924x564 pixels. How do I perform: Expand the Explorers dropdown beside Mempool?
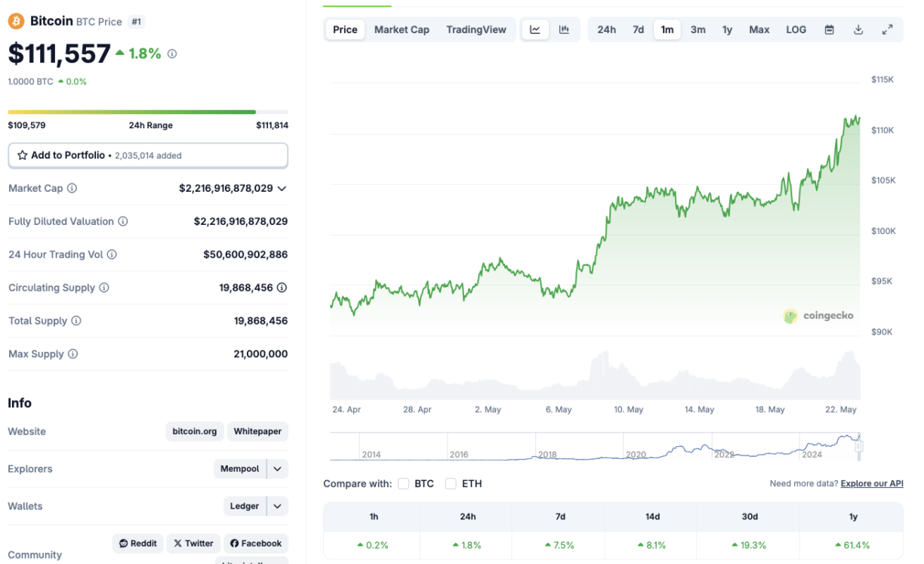(x=278, y=468)
